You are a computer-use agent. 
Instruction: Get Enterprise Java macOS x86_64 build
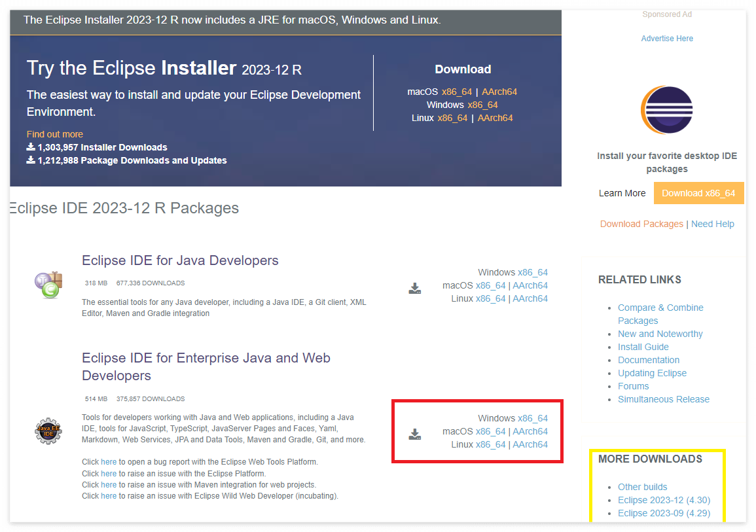tap(490, 431)
